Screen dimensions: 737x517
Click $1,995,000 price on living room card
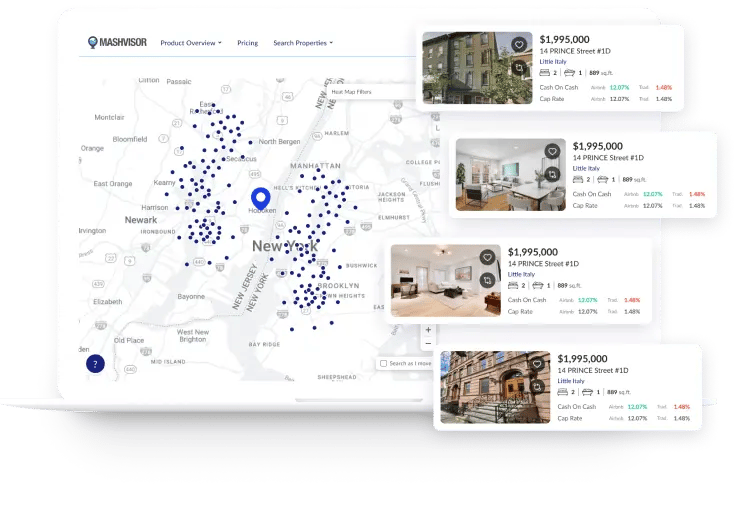pyautogui.click(x=533, y=252)
